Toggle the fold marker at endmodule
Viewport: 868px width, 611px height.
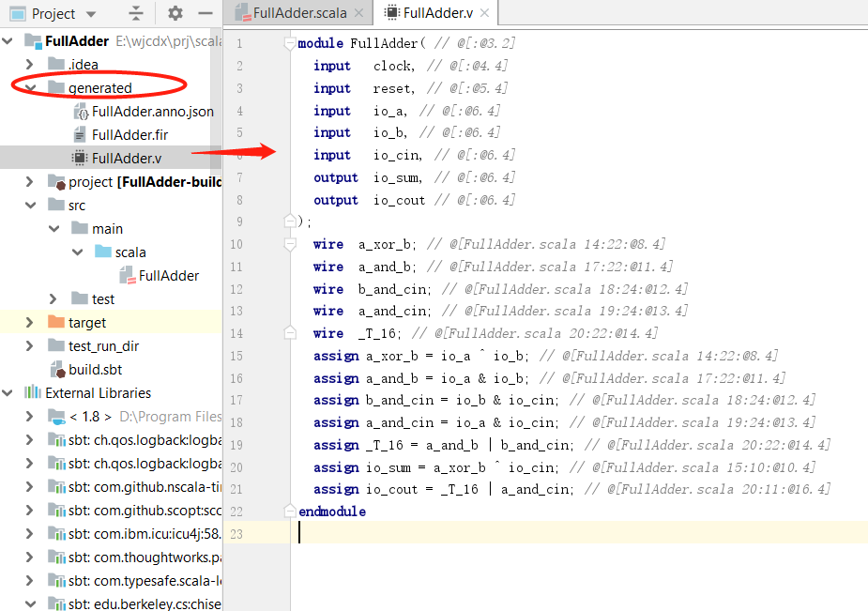(290, 512)
